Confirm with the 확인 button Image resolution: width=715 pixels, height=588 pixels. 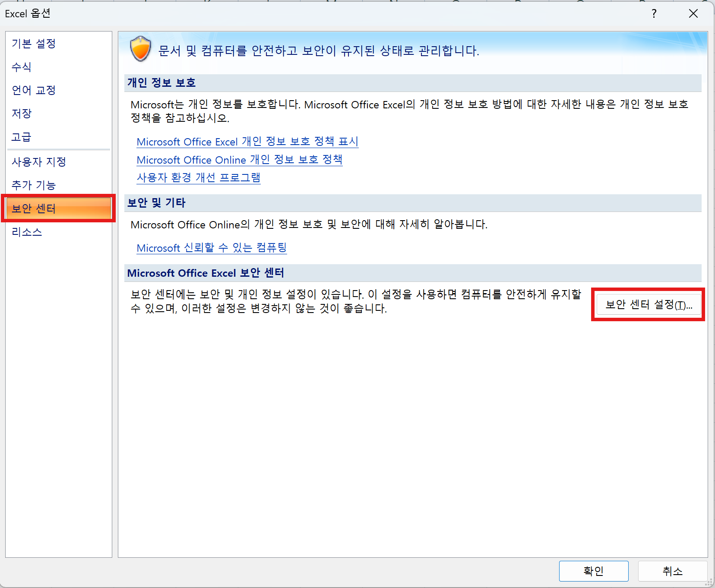tap(594, 571)
